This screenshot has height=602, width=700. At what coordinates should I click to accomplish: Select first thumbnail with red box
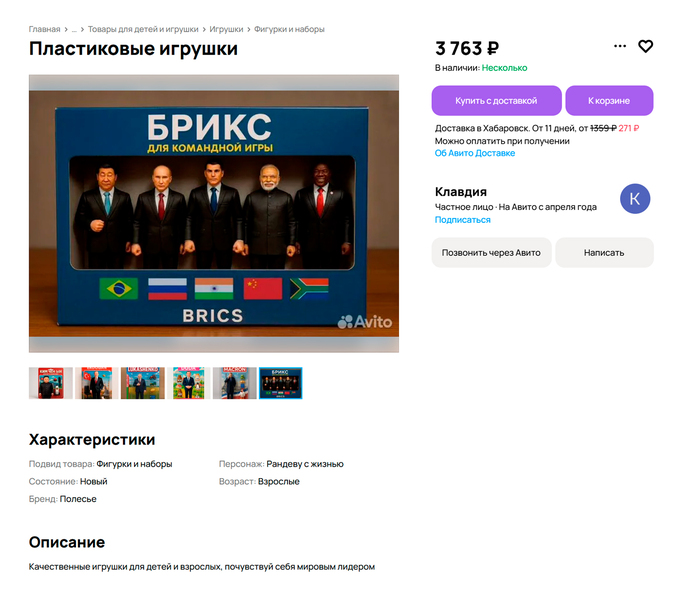[x=51, y=383]
